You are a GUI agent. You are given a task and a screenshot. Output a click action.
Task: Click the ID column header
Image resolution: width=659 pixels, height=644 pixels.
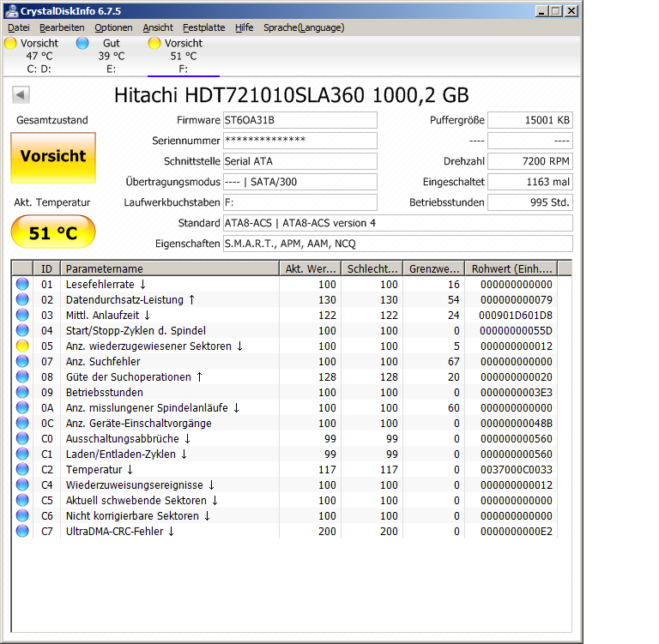point(46,269)
